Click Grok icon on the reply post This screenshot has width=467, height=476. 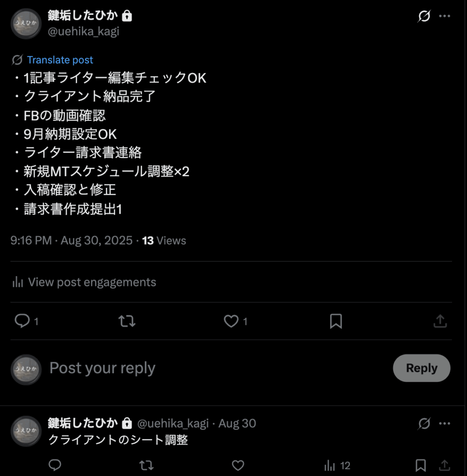pyautogui.click(x=424, y=423)
